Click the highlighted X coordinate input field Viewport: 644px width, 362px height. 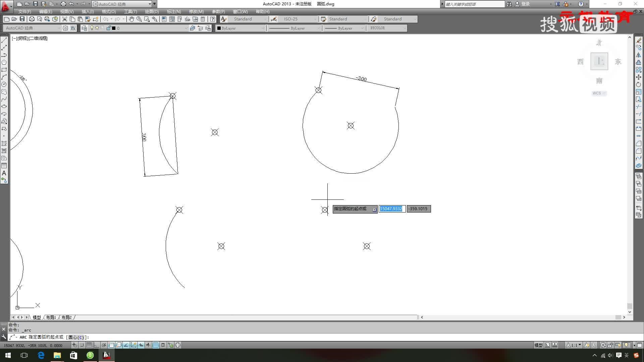click(x=391, y=209)
